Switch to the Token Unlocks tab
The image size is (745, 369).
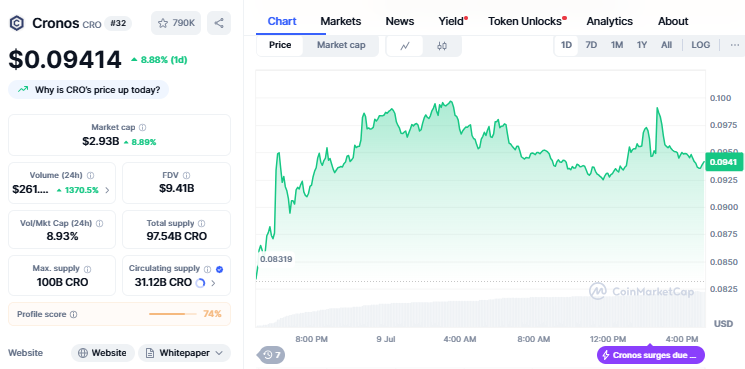point(527,21)
